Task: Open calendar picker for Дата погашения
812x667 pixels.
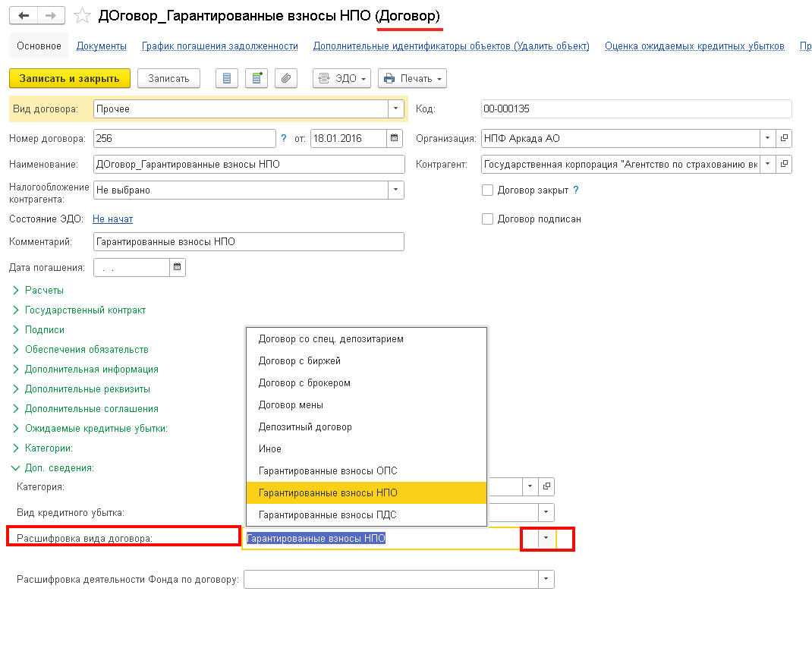Action: point(177,267)
